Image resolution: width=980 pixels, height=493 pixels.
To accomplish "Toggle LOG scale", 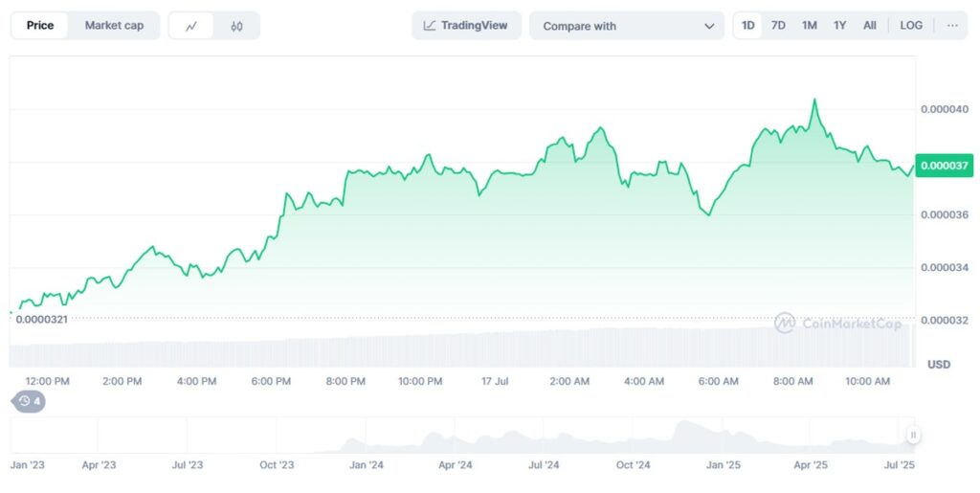I will pos(911,26).
